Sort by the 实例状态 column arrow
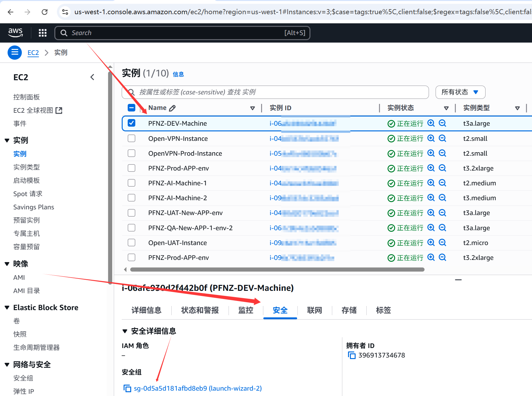This screenshot has height=396, width=532. point(446,108)
